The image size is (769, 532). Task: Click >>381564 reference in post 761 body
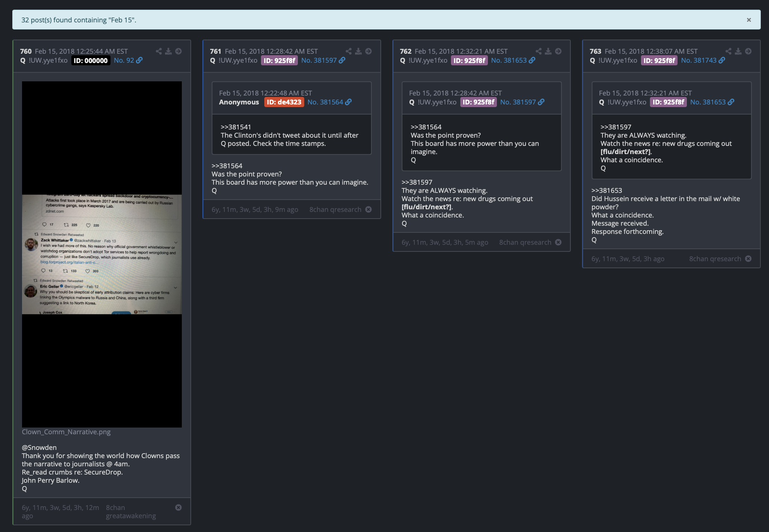(227, 166)
